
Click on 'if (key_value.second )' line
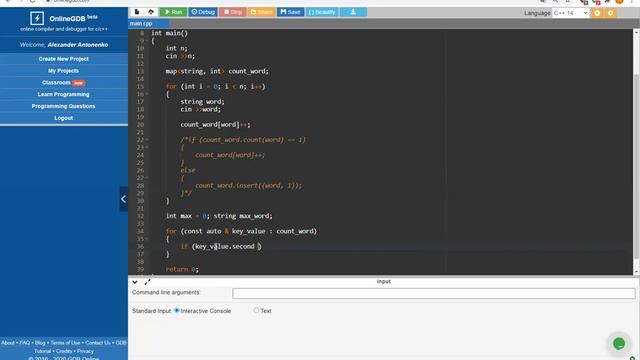221,247
